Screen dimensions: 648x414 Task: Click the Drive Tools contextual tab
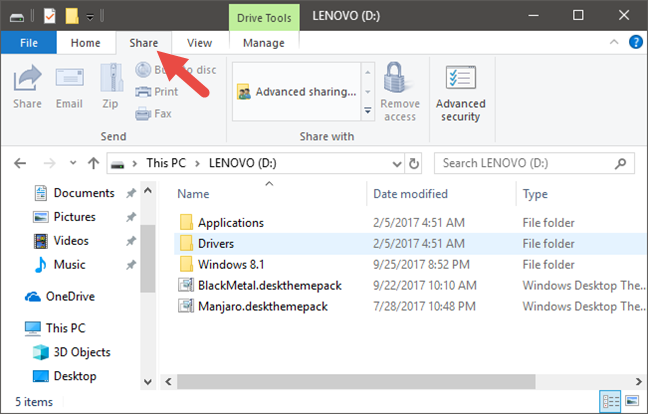(264, 18)
